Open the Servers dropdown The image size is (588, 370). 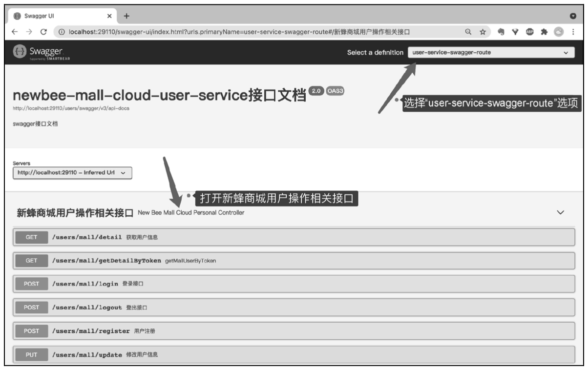(72, 173)
